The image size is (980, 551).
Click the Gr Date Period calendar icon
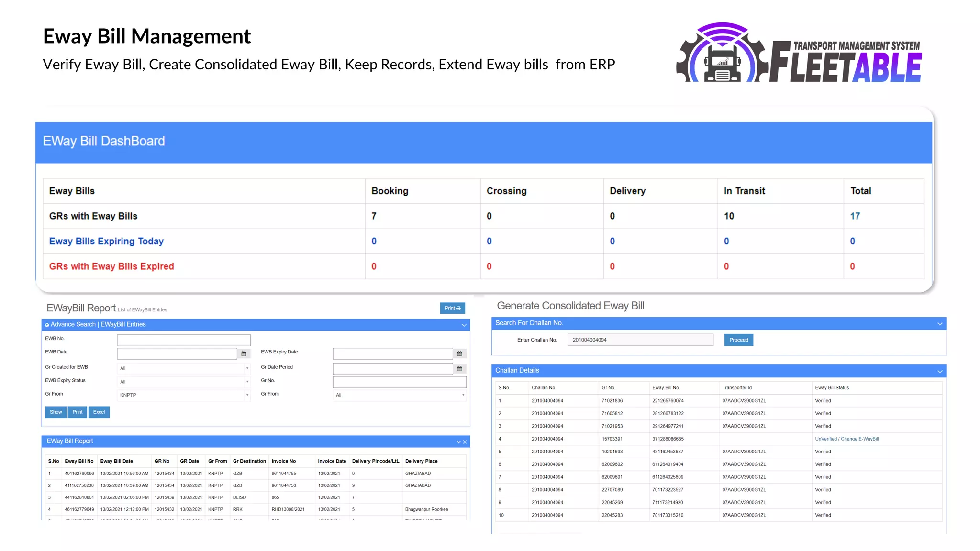tap(459, 369)
